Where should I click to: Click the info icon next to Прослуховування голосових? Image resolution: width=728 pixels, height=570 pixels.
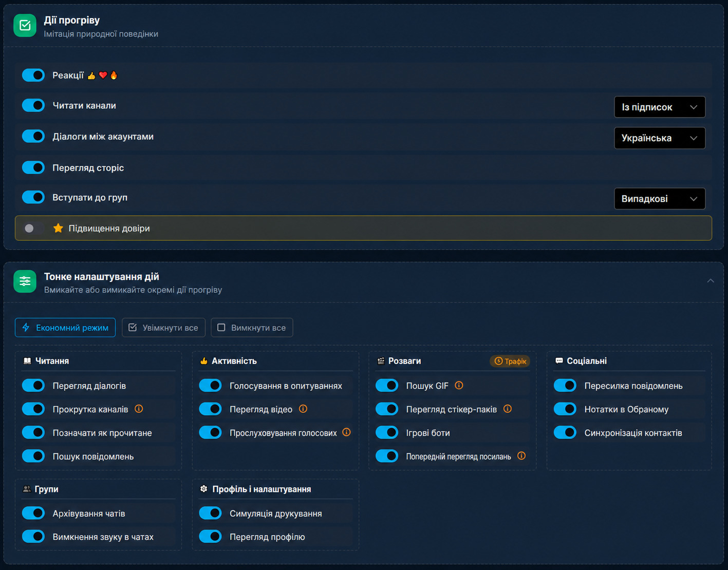[347, 432]
